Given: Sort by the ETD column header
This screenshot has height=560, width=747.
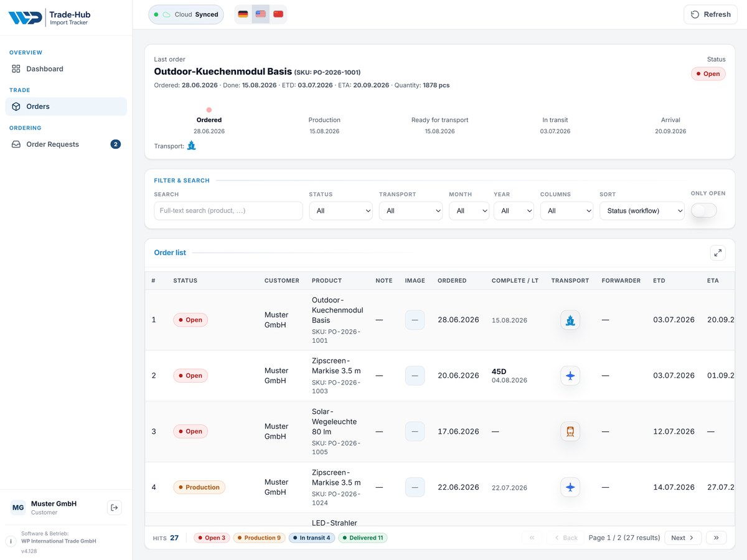Looking at the screenshot, I should click(x=659, y=281).
